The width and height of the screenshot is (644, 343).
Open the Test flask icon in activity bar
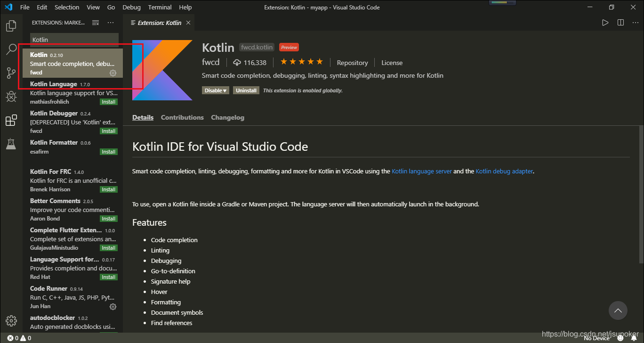coord(11,144)
